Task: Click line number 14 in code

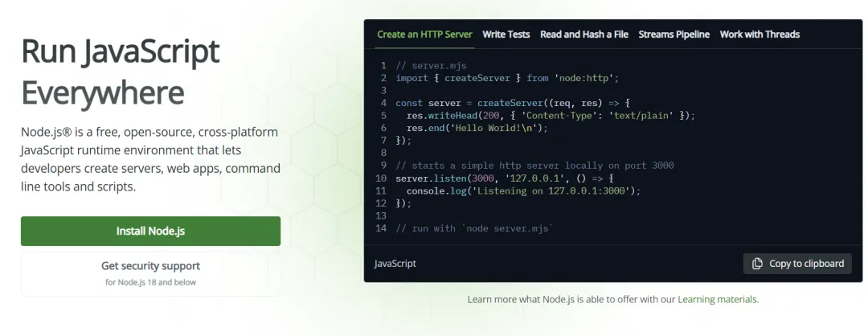Action: coord(381,228)
